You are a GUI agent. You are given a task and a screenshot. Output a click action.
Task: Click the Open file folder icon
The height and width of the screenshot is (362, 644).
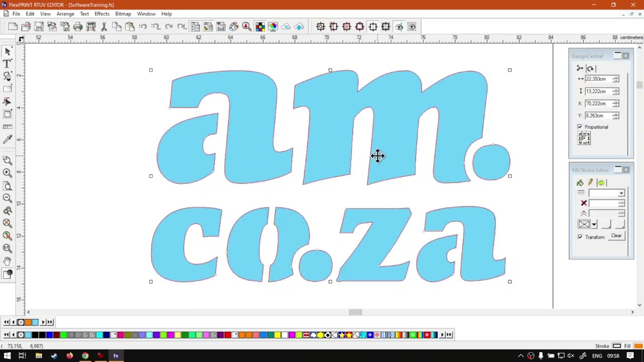[26, 27]
